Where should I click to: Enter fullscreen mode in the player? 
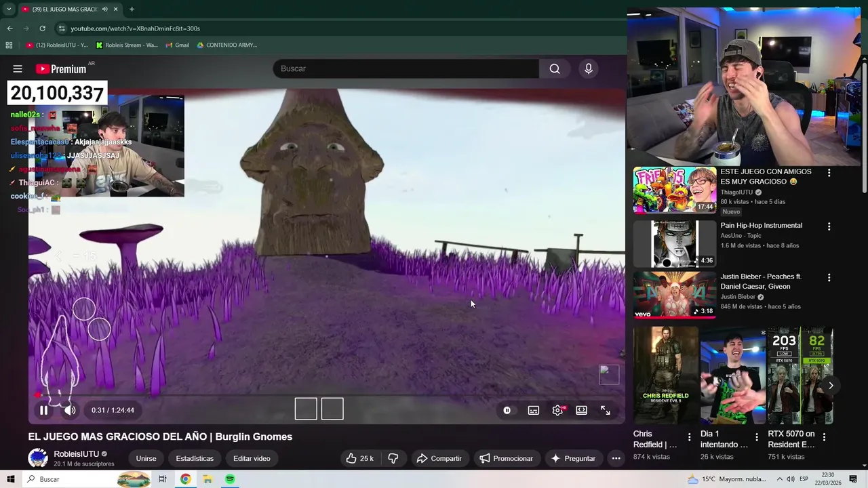[606, 410]
